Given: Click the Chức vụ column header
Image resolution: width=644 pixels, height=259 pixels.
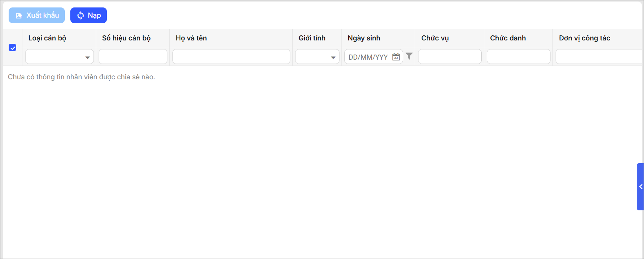Looking at the screenshot, I should tap(435, 38).
